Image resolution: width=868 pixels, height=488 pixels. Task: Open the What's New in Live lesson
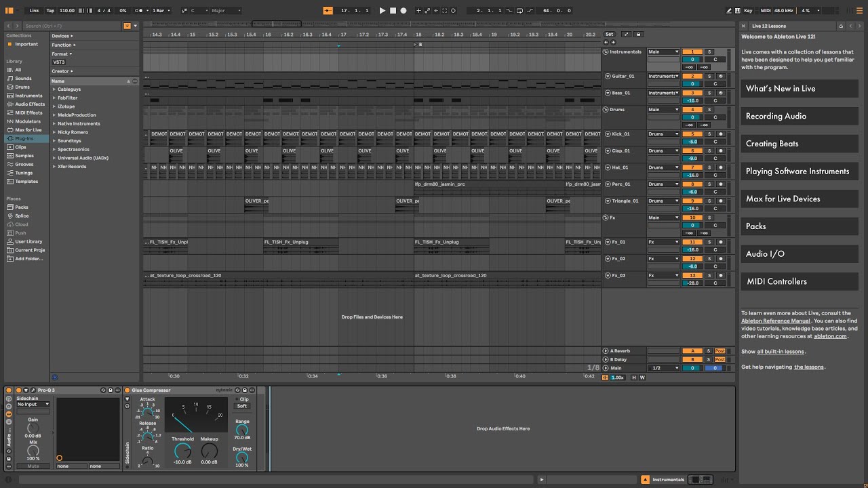pos(799,89)
